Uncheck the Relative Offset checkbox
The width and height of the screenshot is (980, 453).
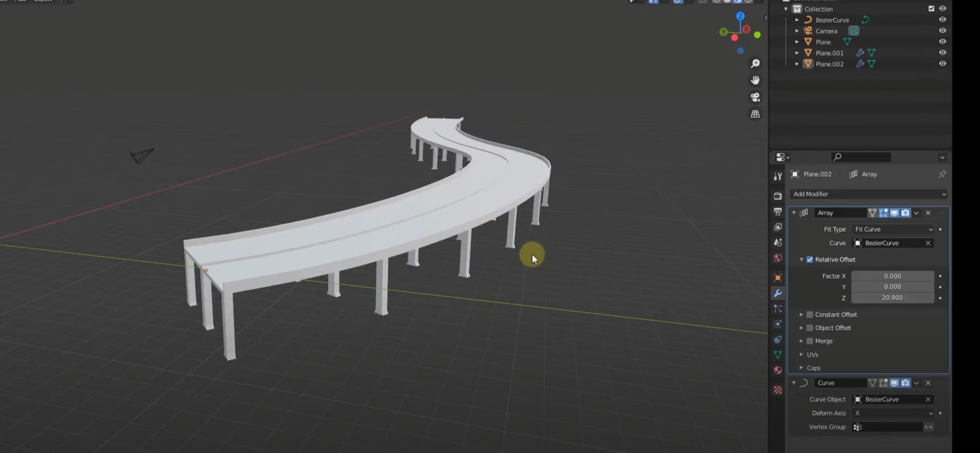(810, 260)
